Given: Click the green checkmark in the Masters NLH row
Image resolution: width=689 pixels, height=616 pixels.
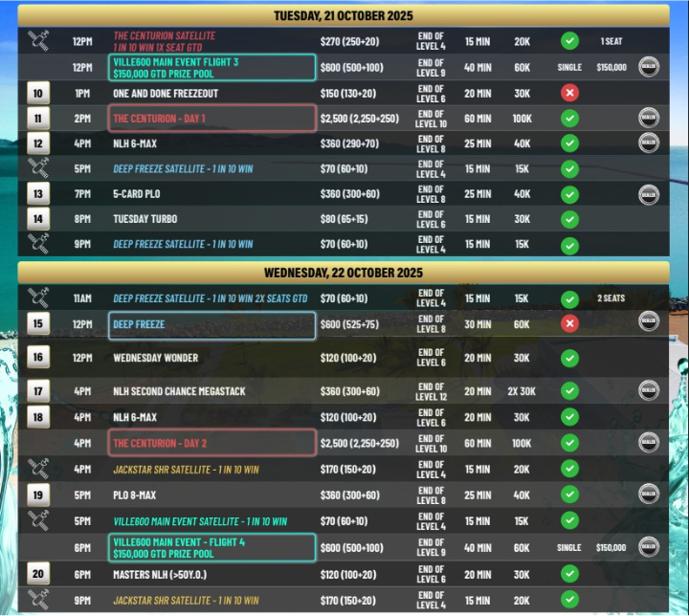Looking at the screenshot, I should pos(569,574).
